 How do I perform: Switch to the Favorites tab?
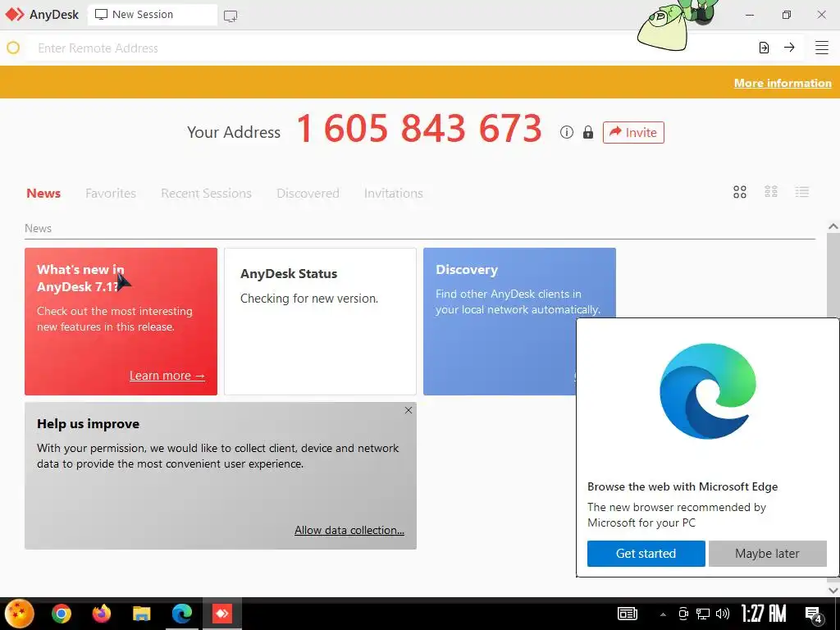111,193
